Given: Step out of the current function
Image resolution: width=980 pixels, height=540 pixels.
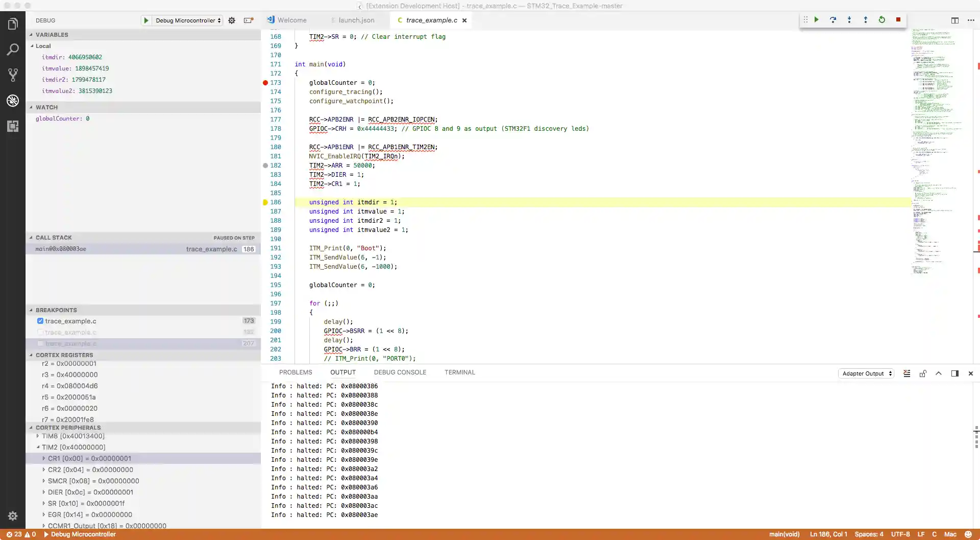Looking at the screenshot, I should 866,20.
